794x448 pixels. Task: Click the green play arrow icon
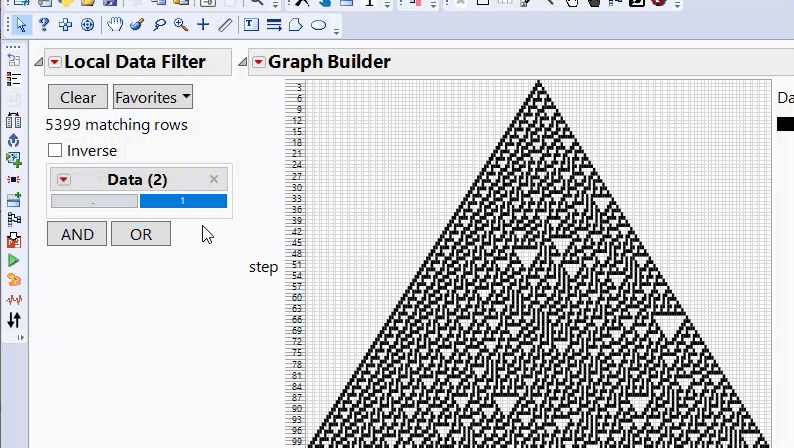14,261
